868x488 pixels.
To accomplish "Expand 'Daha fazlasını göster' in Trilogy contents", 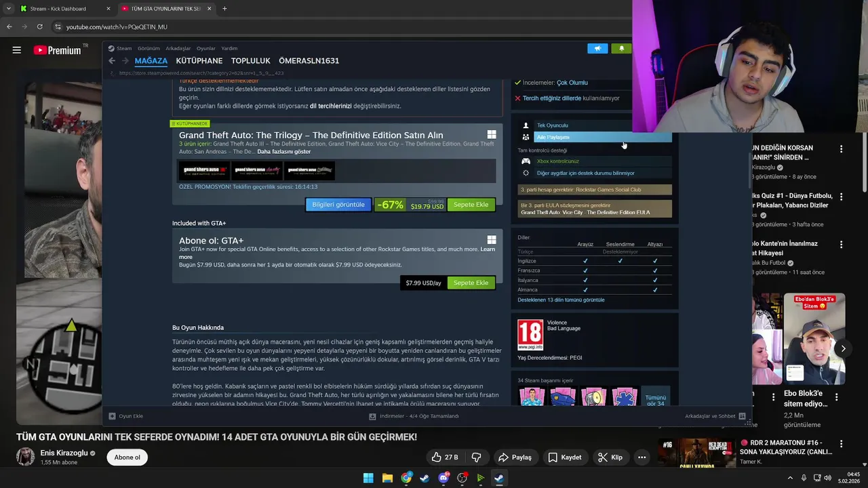I will (x=284, y=151).
